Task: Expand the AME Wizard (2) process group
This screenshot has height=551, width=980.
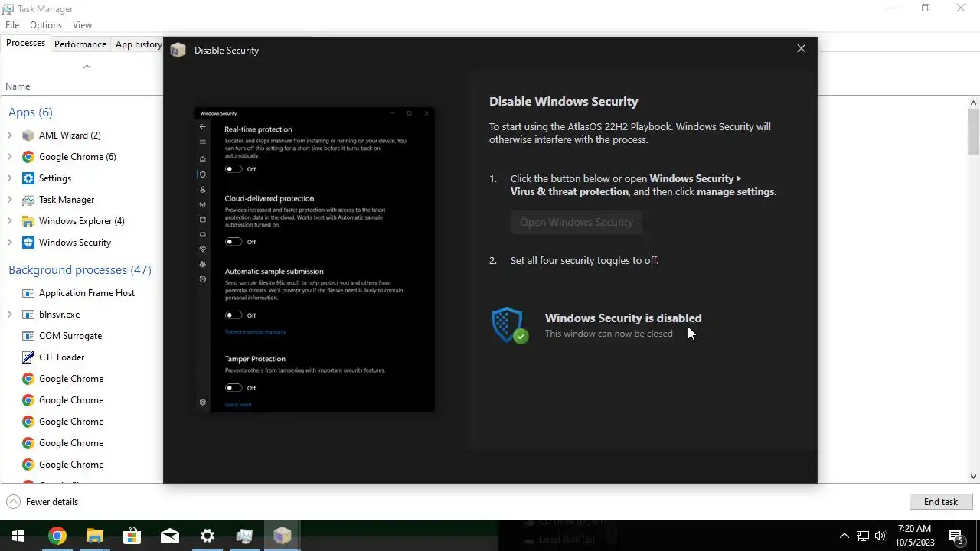Action: point(10,135)
